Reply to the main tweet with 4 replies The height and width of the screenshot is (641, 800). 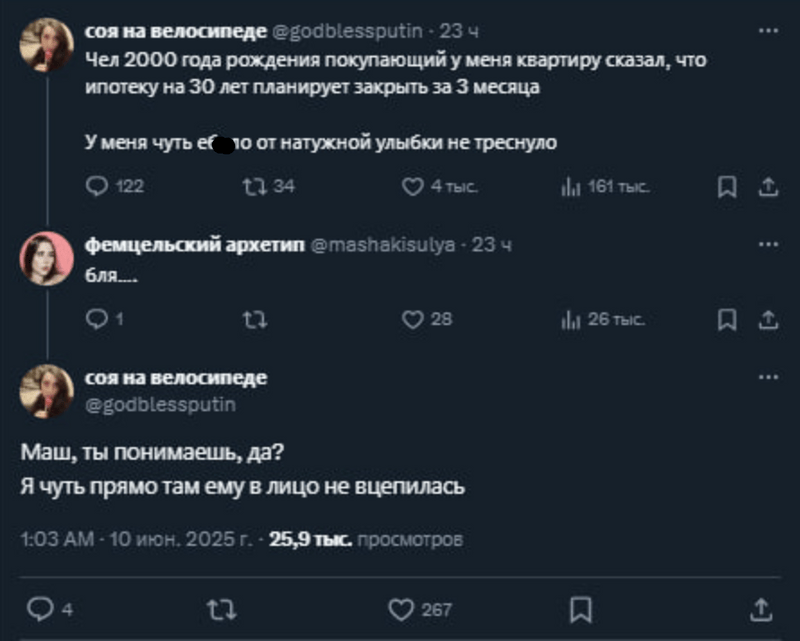tap(39, 608)
